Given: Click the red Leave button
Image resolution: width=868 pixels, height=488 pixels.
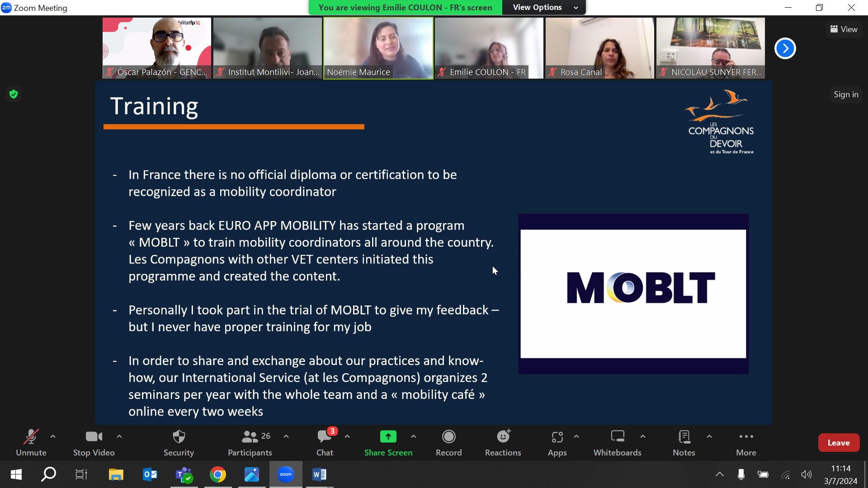Looking at the screenshot, I should (x=838, y=443).
